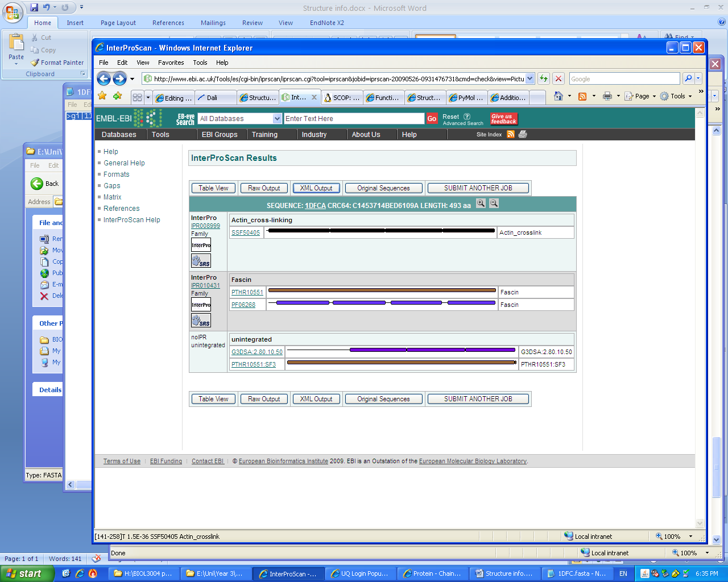Click the Add to Favorites star-plus icon
The image size is (728, 582).
(118, 96)
